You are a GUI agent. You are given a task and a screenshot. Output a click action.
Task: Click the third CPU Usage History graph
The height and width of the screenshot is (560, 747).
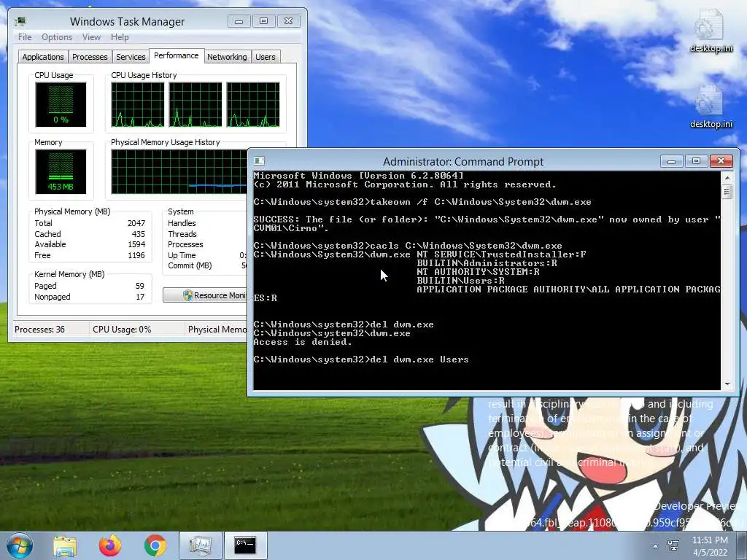(x=253, y=105)
